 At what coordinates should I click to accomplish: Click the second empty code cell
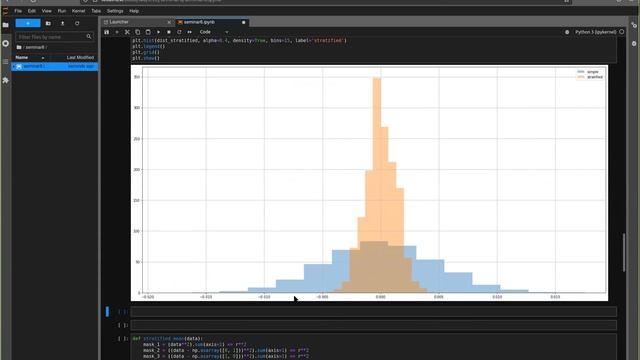[373, 325]
